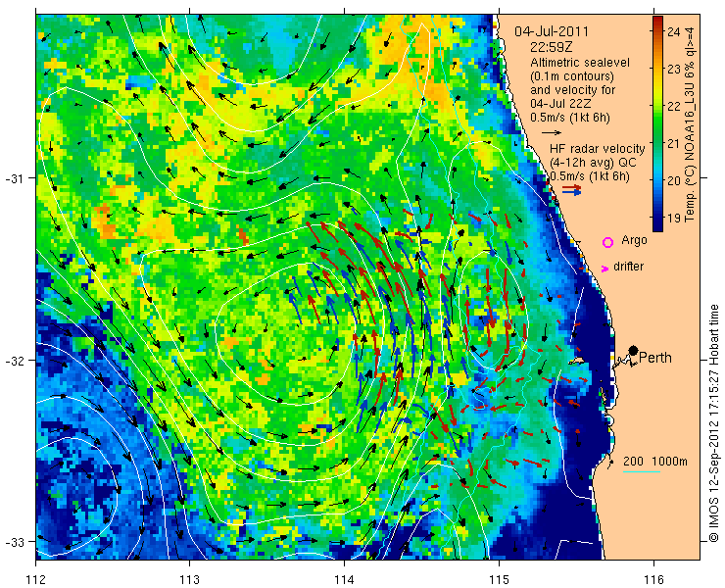
Task: Click the temperature color bar scale
Action: pos(657,123)
